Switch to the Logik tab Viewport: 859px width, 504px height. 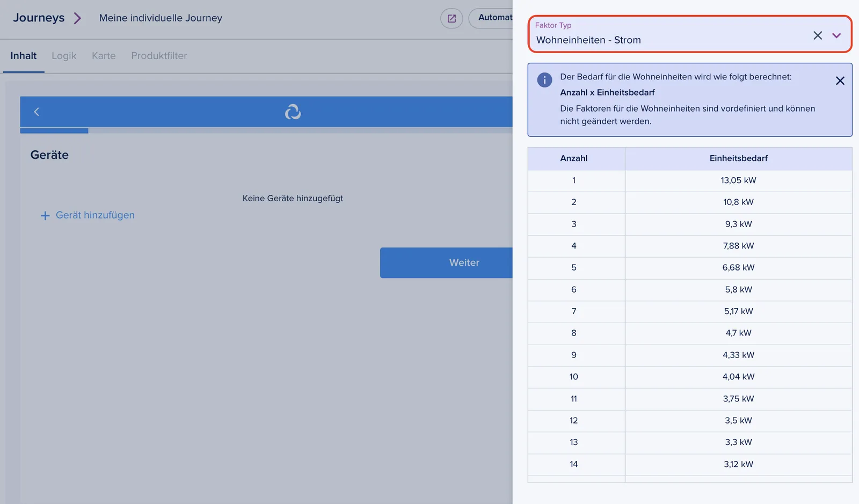(x=64, y=56)
